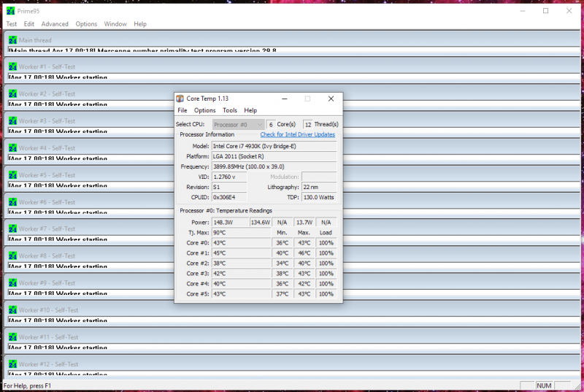Click the Worker #7 Self-Test icon
The width and height of the screenshot is (584, 392).
click(x=12, y=229)
